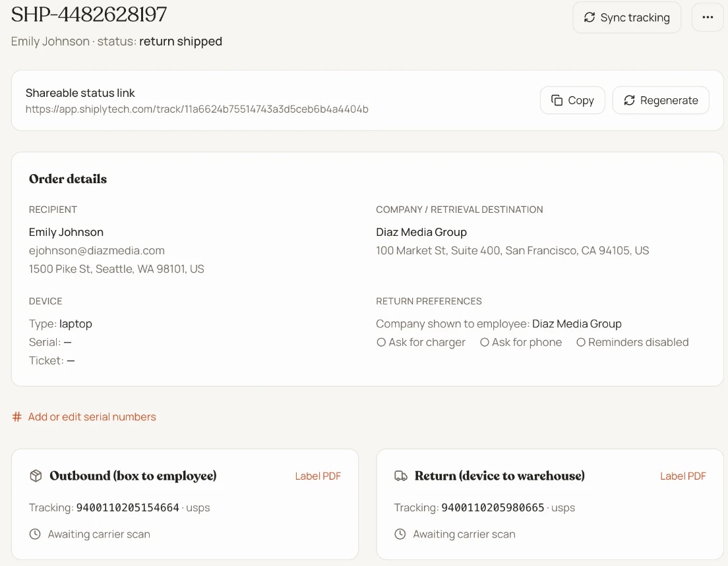Toggle the Ask for phone option
This screenshot has height=566, width=728.
pos(521,343)
